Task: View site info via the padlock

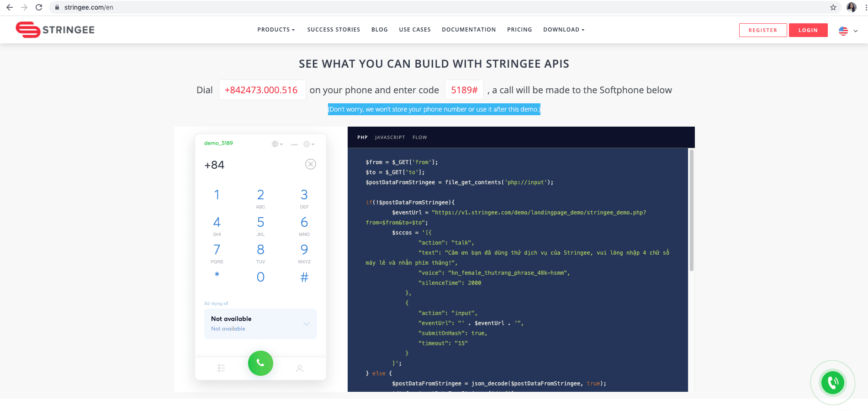Action: point(57,7)
